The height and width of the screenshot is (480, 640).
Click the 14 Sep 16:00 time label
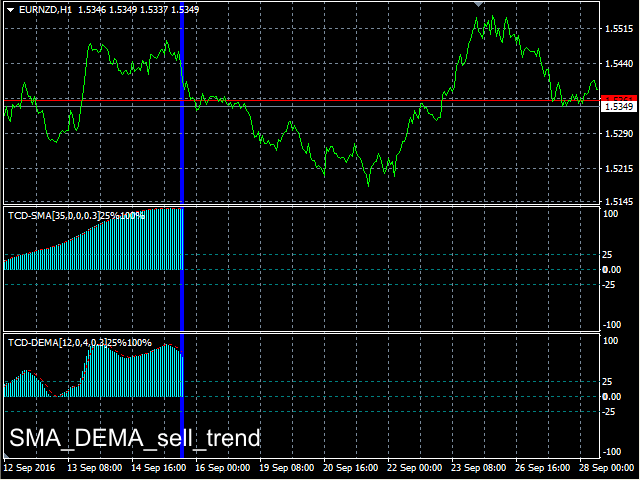pos(159,468)
